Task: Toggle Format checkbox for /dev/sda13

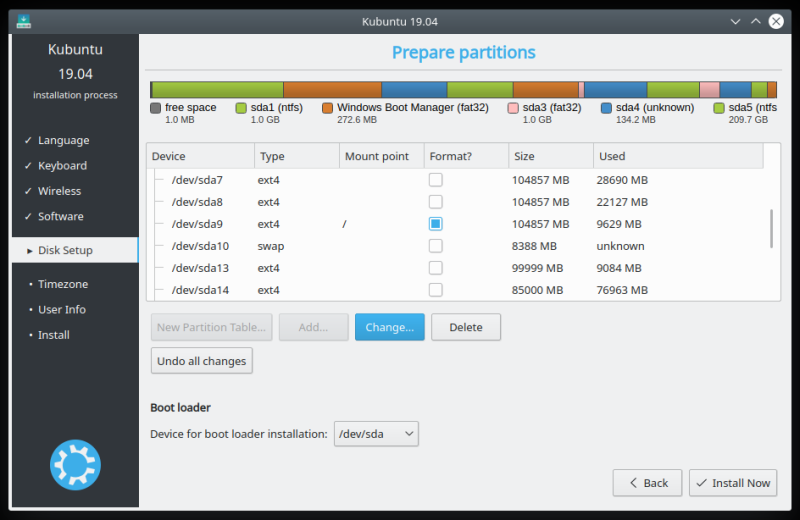Action: pyautogui.click(x=436, y=267)
